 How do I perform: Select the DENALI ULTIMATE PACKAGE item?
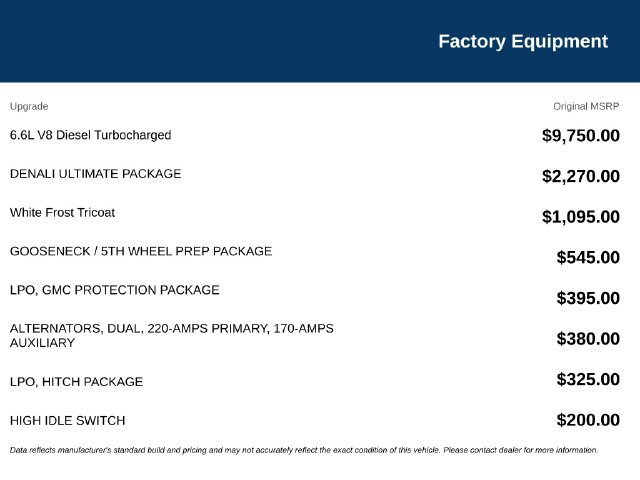coord(96,174)
